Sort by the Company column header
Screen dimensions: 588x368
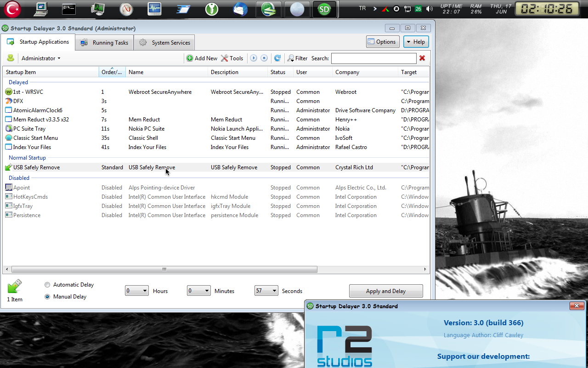(365, 72)
